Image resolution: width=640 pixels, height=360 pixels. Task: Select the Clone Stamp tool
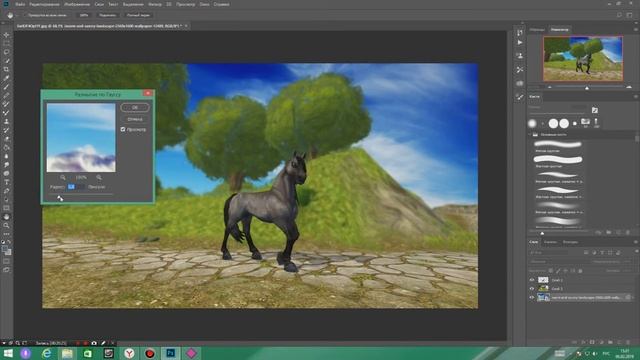[6, 121]
